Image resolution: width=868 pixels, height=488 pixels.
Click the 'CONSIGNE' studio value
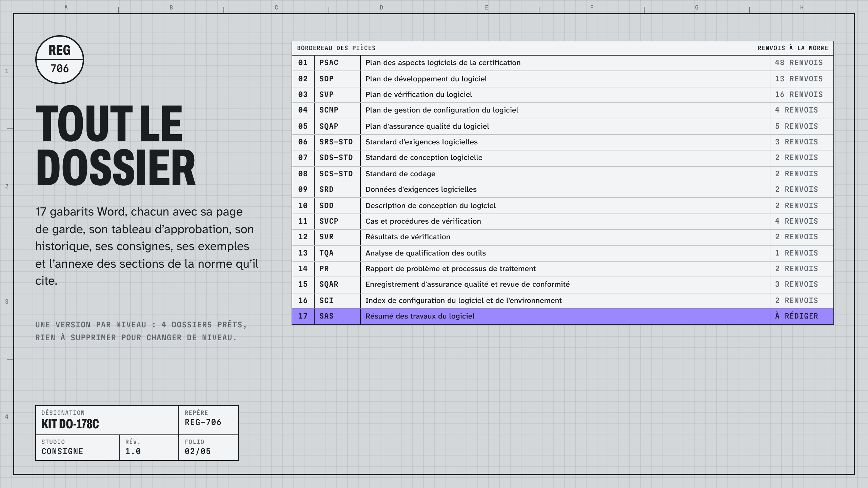pyautogui.click(x=62, y=451)
